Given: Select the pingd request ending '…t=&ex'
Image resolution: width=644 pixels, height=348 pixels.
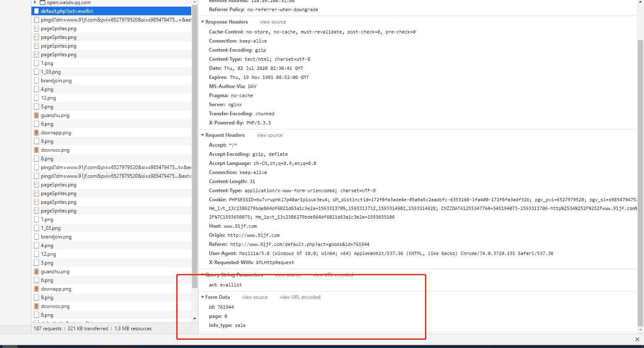Looking at the screenshot, I should 111,167.
